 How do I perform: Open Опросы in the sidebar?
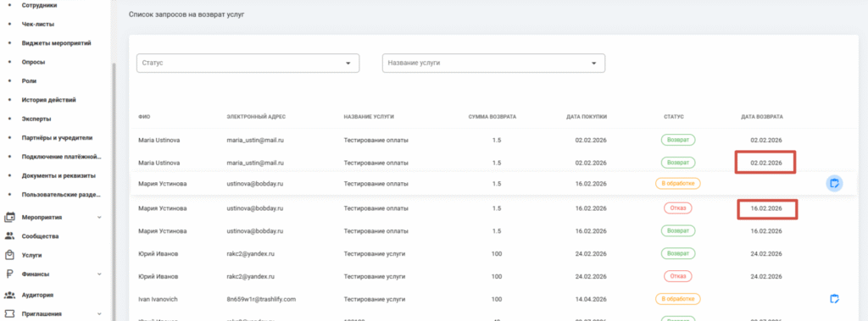[33, 62]
